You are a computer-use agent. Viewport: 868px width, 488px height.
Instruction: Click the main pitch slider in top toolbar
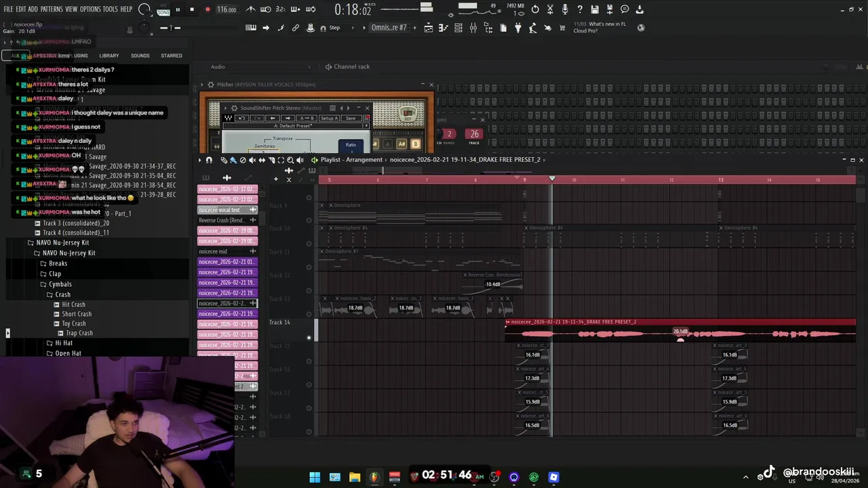pos(171,28)
